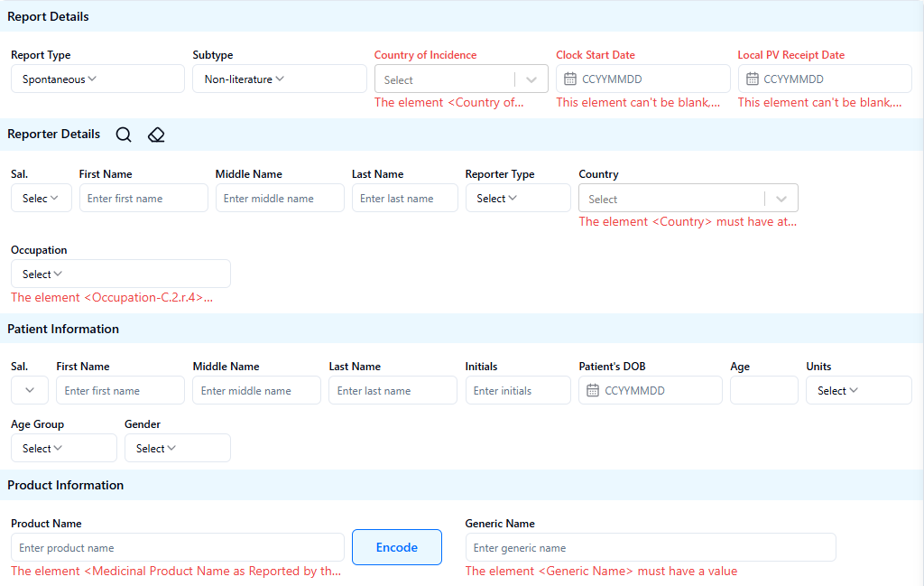Open the patient Sal. dropdown
The height and width of the screenshot is (586, 924).
click(30, 390)
